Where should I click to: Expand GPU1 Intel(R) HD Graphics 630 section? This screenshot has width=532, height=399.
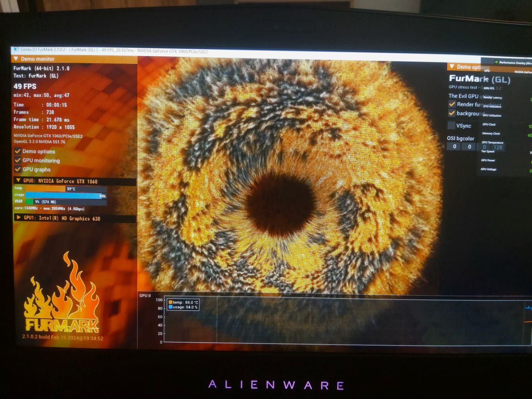coord(18,217)
